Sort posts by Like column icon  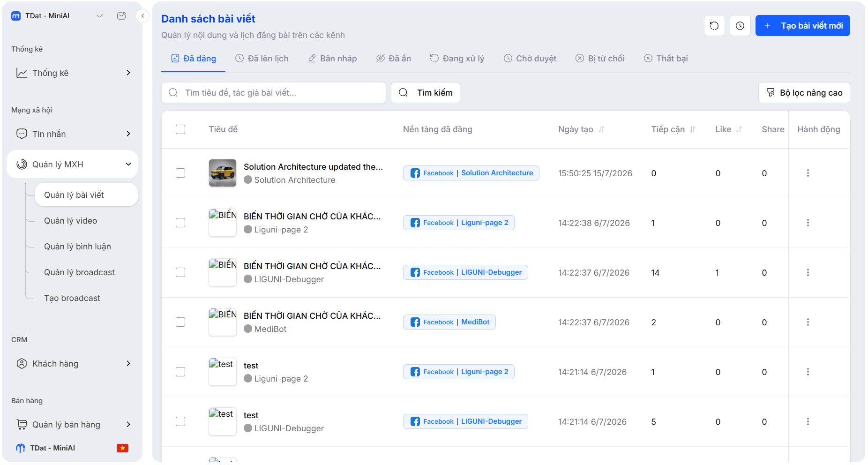[739, 129]
